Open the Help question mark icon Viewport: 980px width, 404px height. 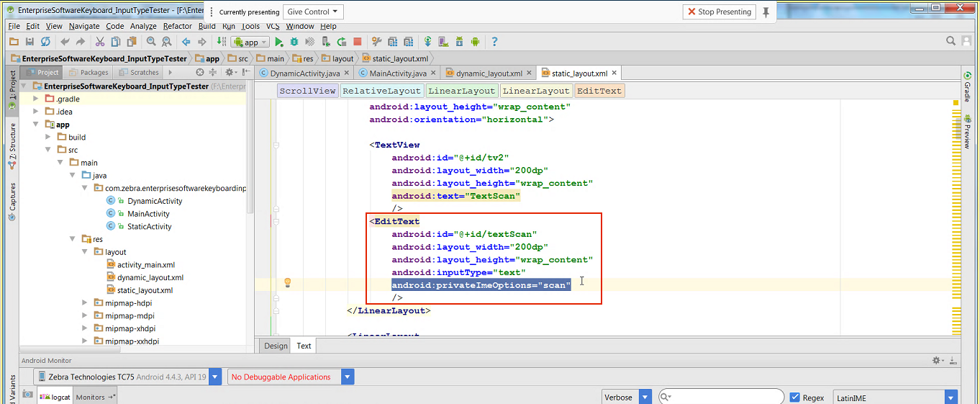click(494, 42)
